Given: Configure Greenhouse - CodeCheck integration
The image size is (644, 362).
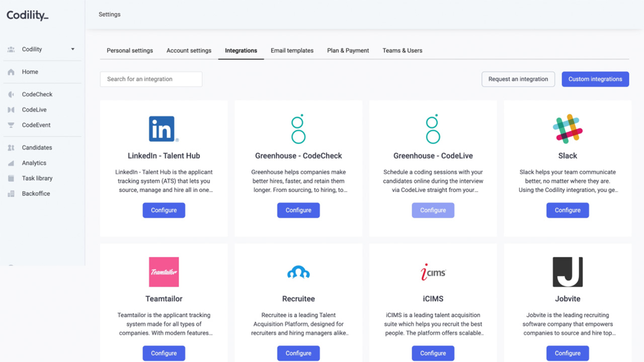Looking at the screenshot, I should (298, 210).
